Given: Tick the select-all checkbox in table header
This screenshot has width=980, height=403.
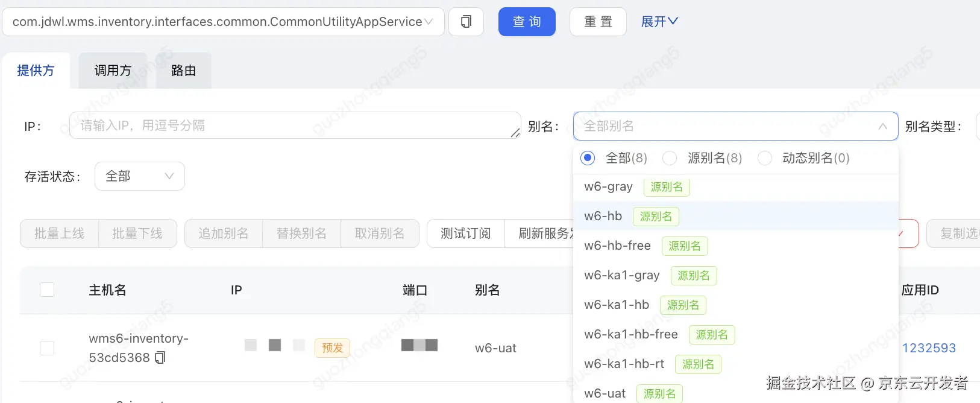Looking at the screenshot, I should click(47, 290).
